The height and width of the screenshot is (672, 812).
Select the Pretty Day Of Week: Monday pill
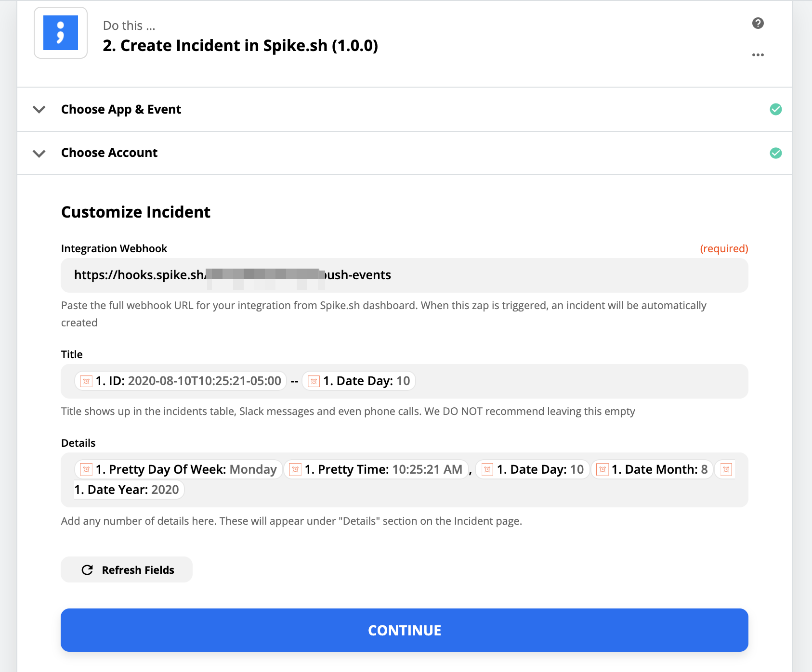(179, 469)
